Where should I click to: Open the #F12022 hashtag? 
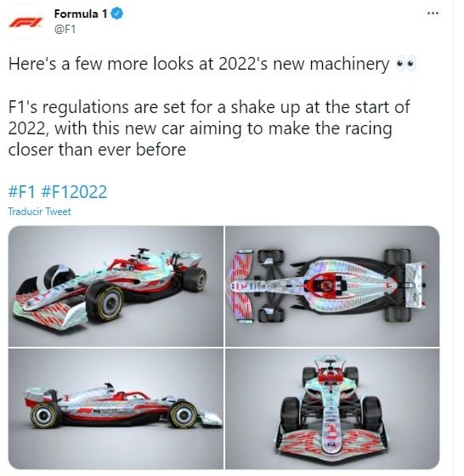[74, 192]
